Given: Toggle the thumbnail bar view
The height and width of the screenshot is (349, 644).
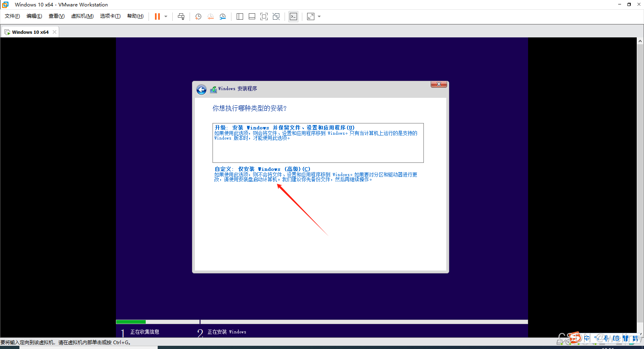Looking at the screenshot, I should click(x=252, y=16).
